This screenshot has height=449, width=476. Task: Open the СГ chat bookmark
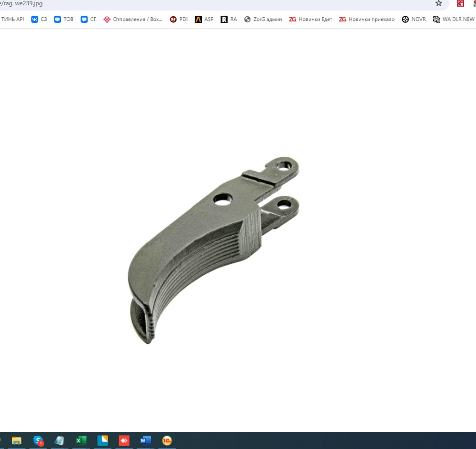point(89,19)
